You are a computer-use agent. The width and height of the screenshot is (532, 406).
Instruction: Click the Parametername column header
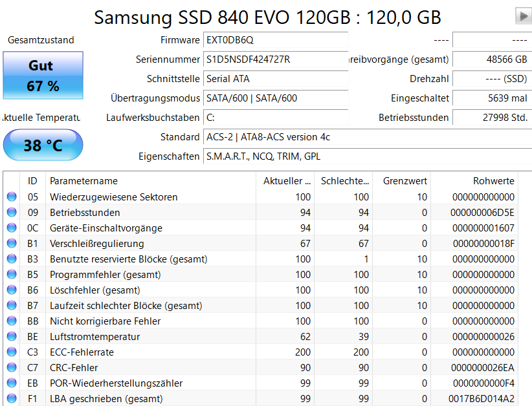point(151,180)
